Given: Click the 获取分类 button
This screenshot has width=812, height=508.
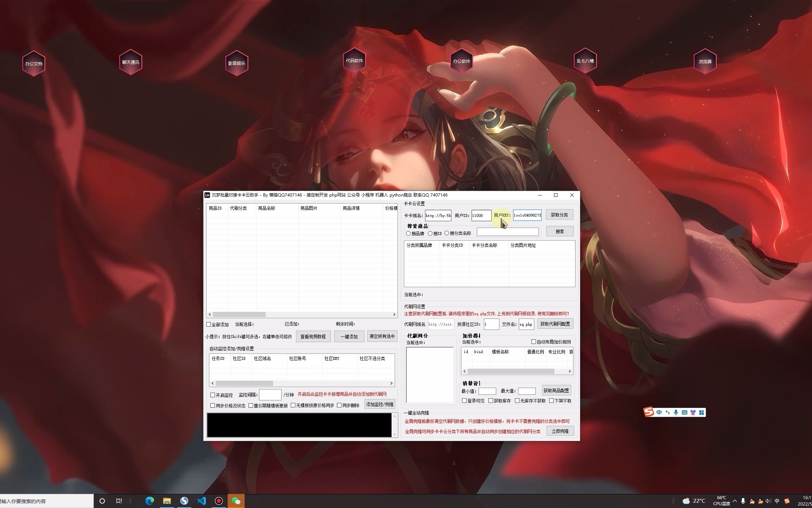Looking at the screenshot, I should point(559,215).
